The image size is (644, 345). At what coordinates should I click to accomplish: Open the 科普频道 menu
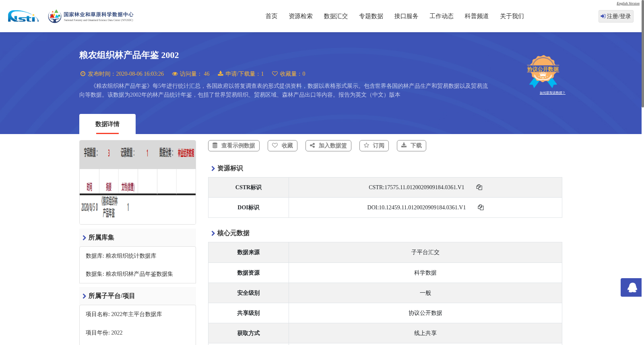[x=477, y=16]
